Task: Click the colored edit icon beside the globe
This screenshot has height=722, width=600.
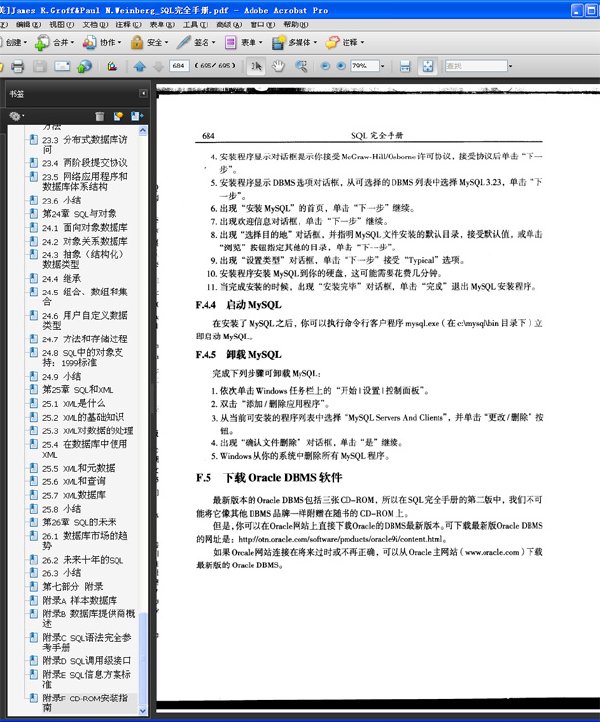Action: point(112,66)
